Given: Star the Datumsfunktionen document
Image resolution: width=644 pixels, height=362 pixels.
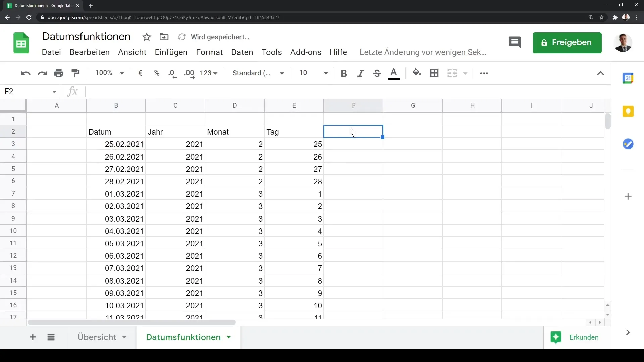Looking at the screenshot, I should click(x=147, y=37).
